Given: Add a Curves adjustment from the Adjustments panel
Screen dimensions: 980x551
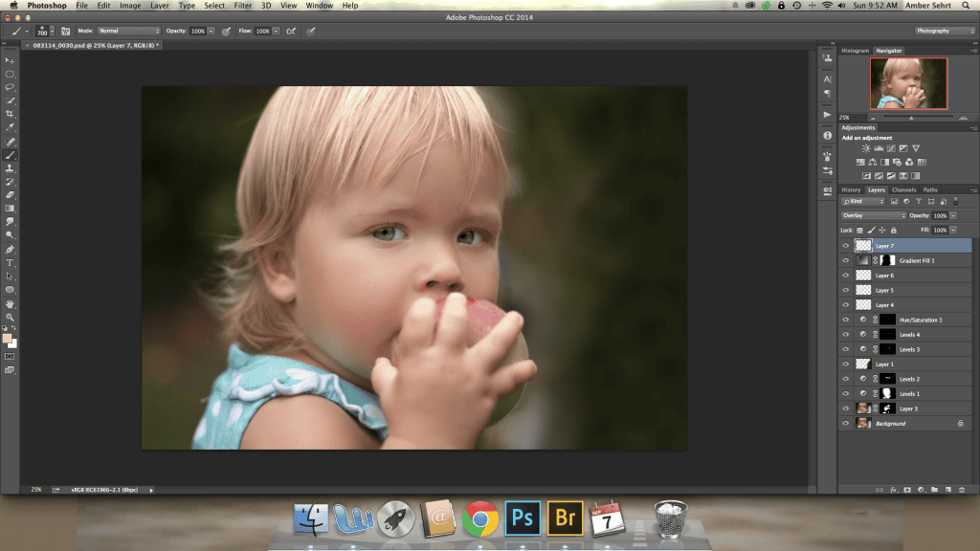Looking at the screenshot, I should coord(891,148).
